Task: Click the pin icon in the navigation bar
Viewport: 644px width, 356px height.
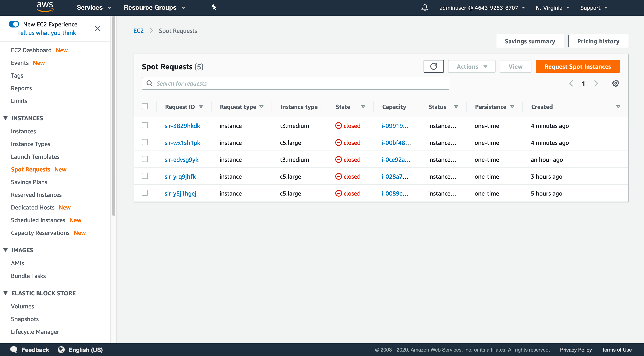Action: (x=214, y=7)
